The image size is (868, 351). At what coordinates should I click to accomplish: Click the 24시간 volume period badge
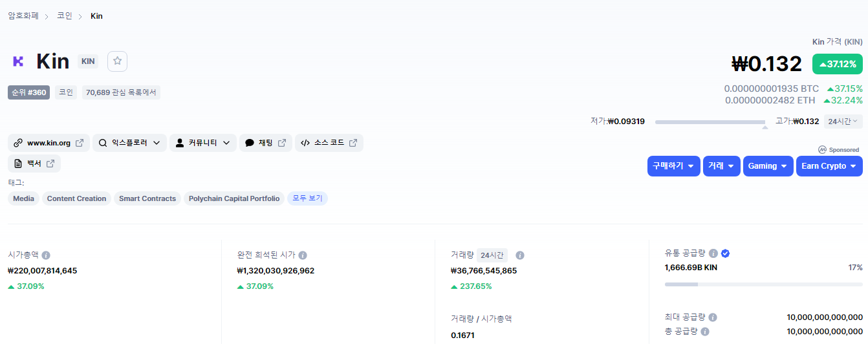(492, 255)
